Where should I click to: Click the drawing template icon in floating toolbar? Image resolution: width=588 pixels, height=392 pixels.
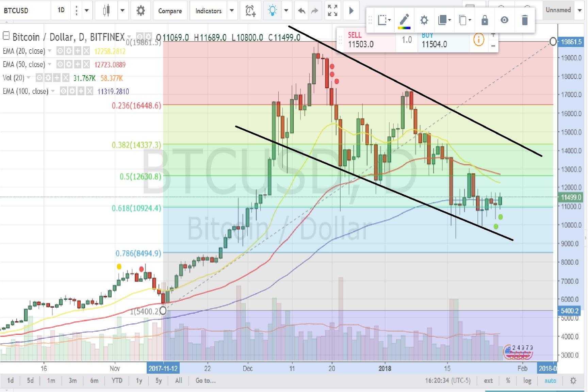coord(384,20)
